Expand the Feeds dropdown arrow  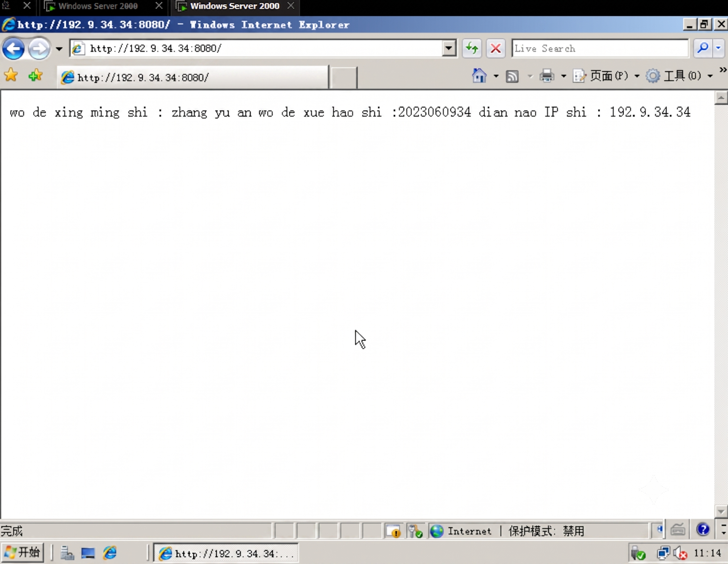pyautogui.click(x=530, y=76)
